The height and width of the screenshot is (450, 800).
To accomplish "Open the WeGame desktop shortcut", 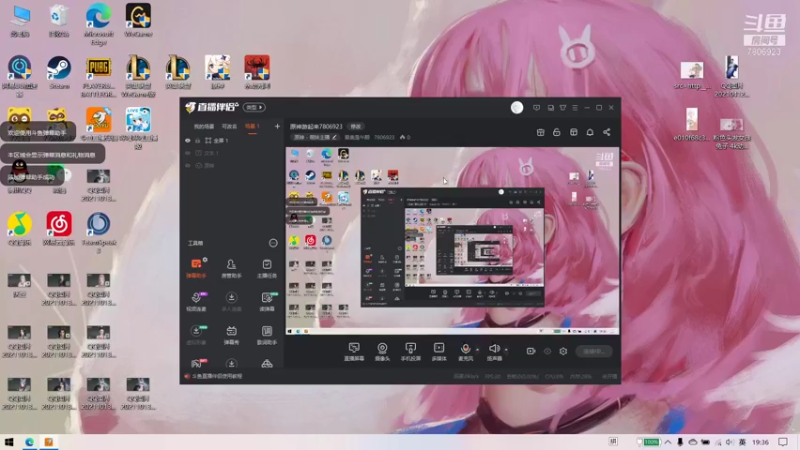I will point(138,20).
